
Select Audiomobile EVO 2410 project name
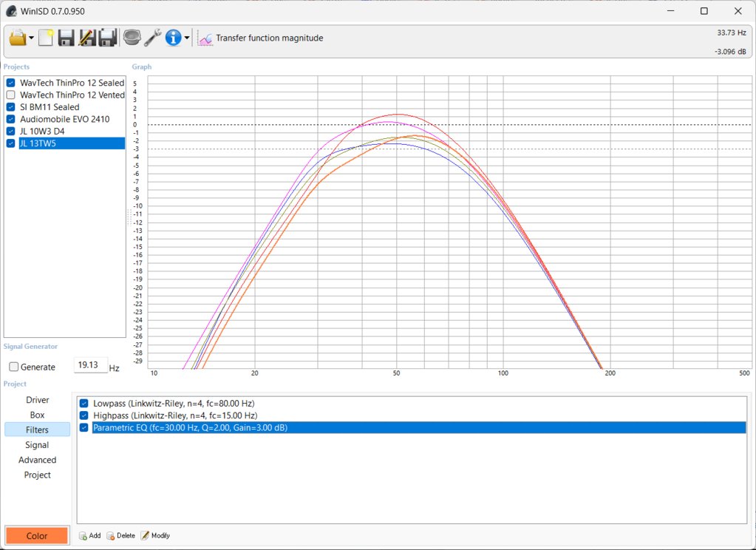(64, 119)
